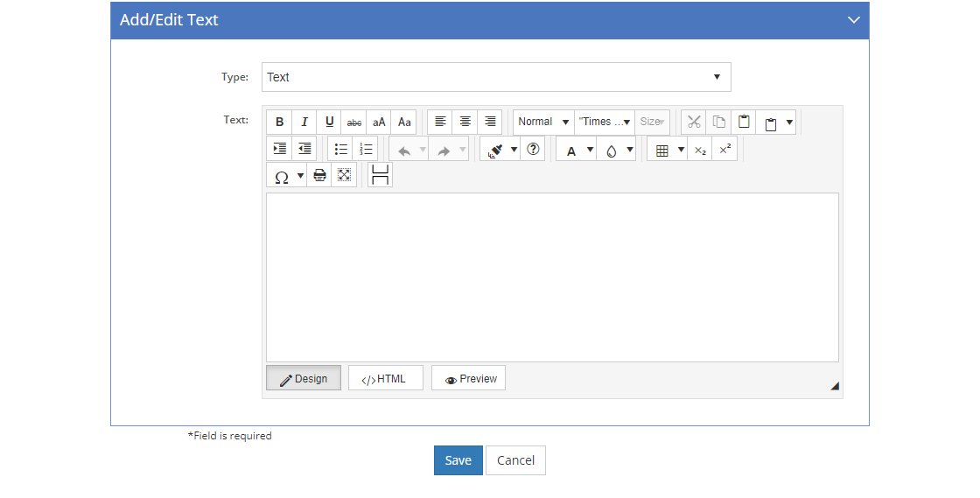Expand the undo history dropdown arrow
980x498 pixels.
(423, 150)
